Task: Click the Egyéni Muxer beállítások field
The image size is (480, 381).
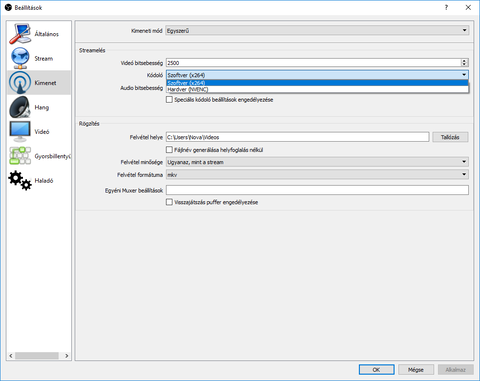Action: [x=317, y=190]
